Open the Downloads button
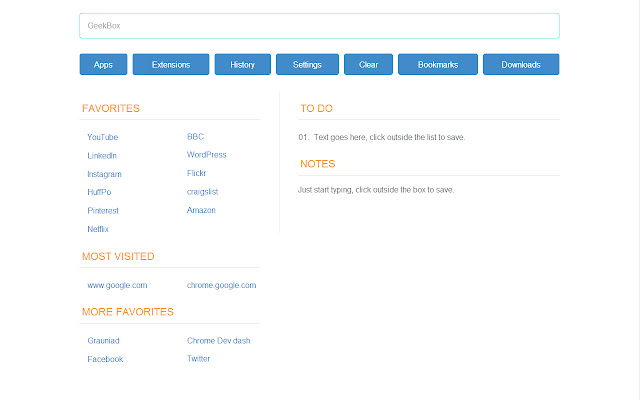640x400 pixels. (521, 64)
